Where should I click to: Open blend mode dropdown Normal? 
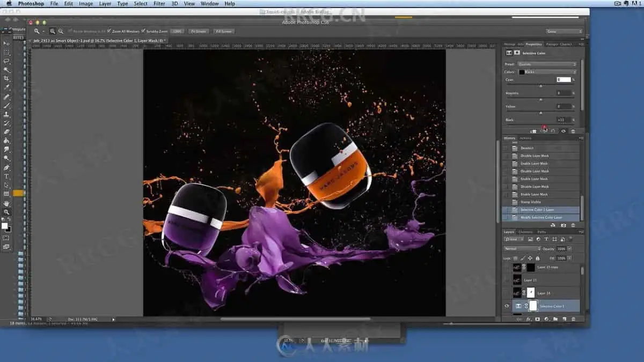522,249
